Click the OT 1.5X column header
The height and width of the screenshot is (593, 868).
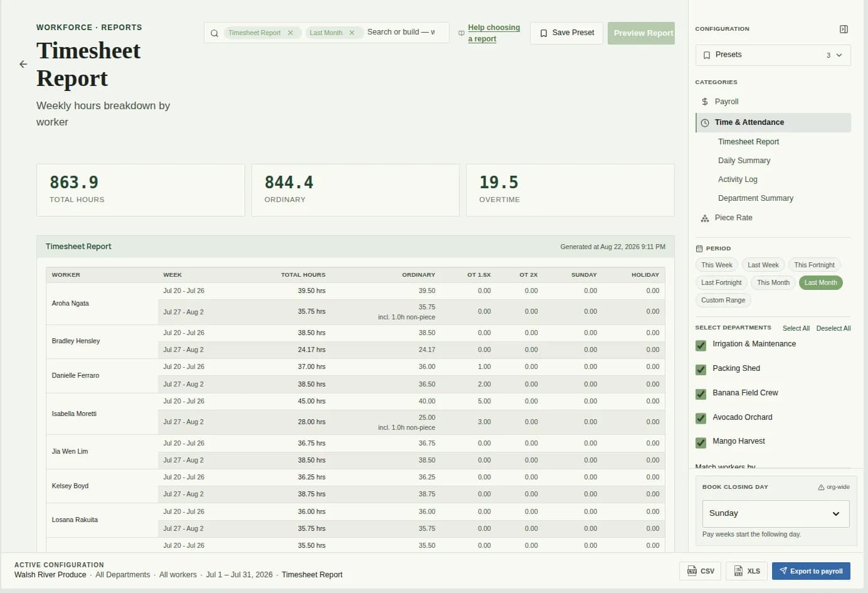479,275
